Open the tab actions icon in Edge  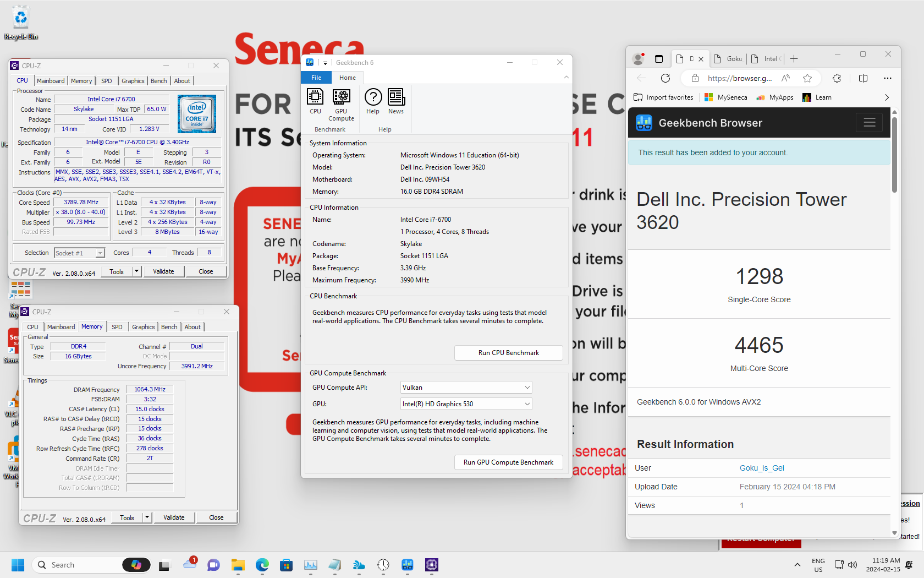659,59
